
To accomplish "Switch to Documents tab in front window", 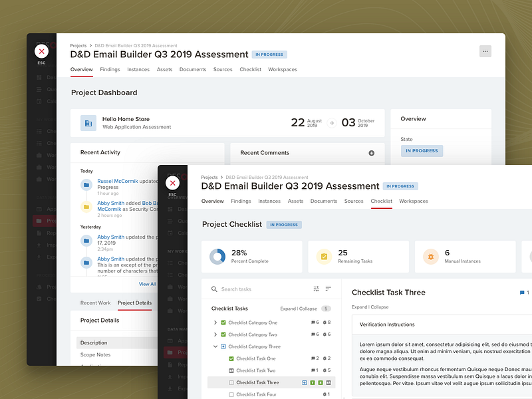I will (x=324, y=201).
